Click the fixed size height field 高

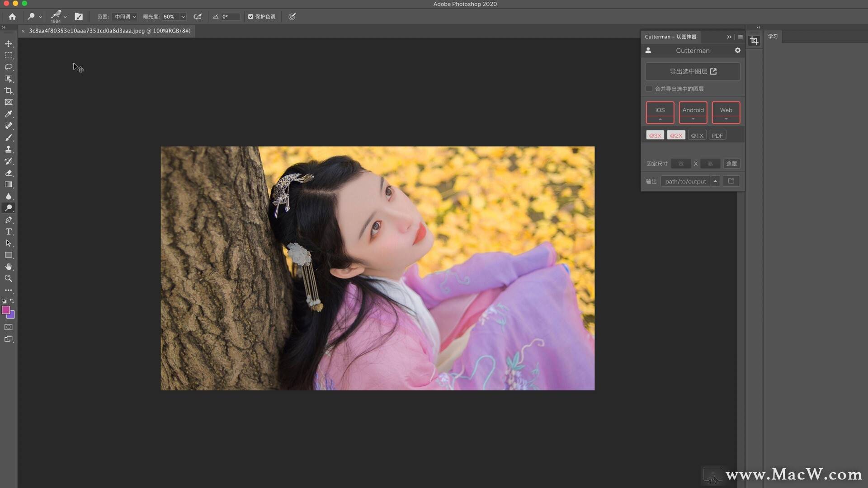[x=710, y=164]
